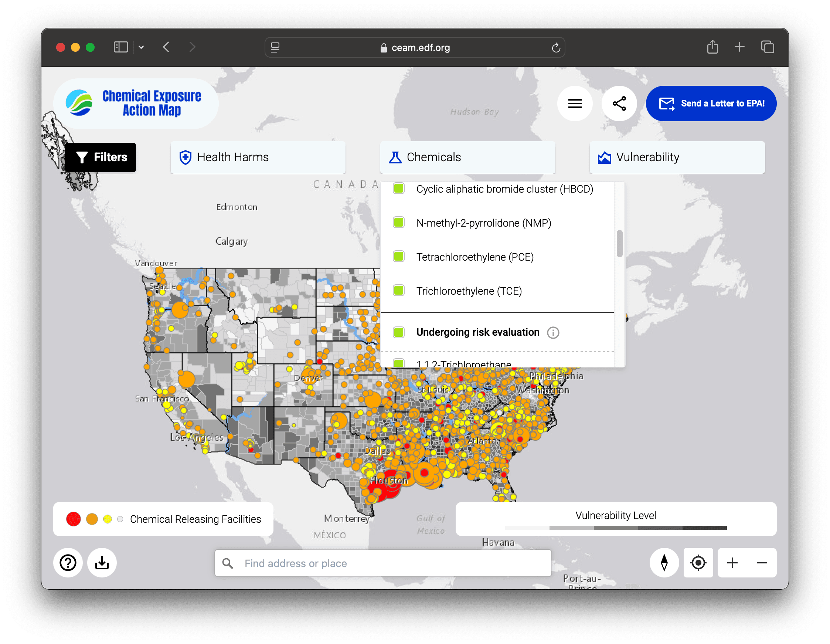Screen dimensions: 830x644
Task: Click the orange facility legend dot
Action: point(92,519)
